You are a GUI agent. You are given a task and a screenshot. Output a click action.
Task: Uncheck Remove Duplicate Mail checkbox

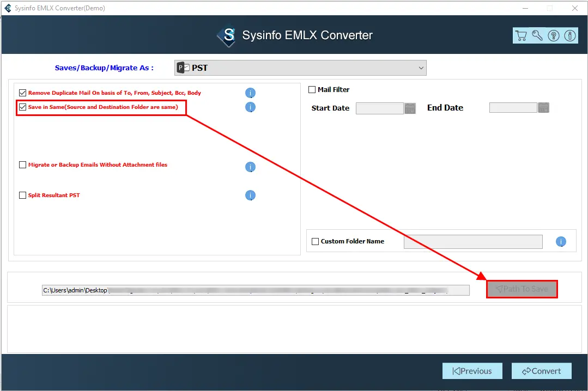pyautogui.click(x=22, y=93)
